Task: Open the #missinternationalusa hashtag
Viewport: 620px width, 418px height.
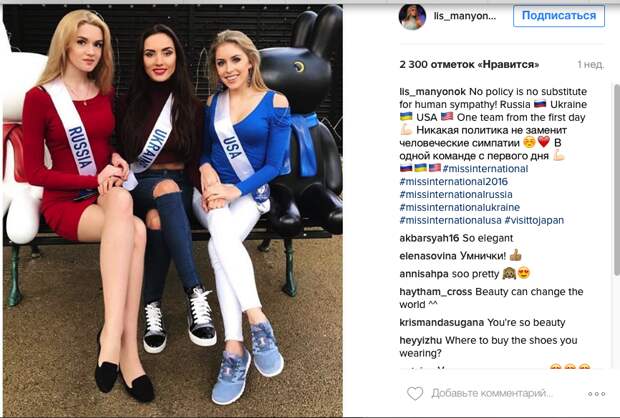Action: 450,220
